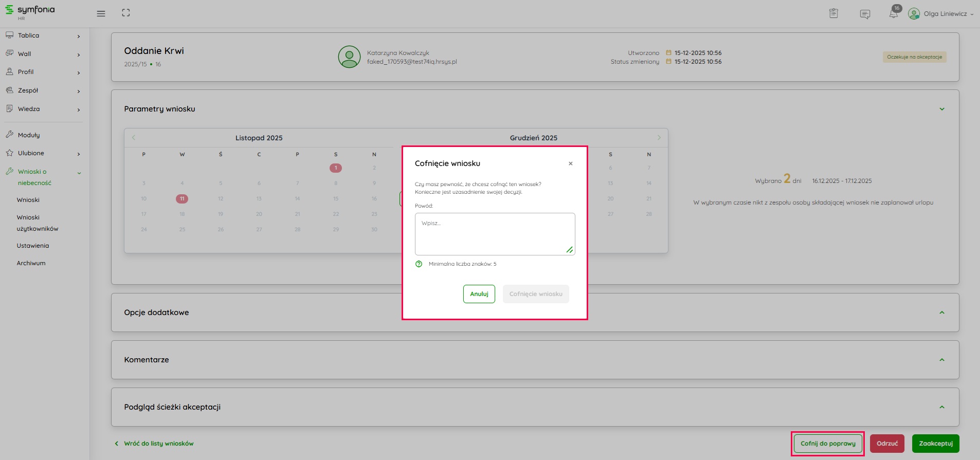The width and height of the screenshot is (980, 460).
Task: Collapse the Parametry wniosku section
Action: (941, 109)
